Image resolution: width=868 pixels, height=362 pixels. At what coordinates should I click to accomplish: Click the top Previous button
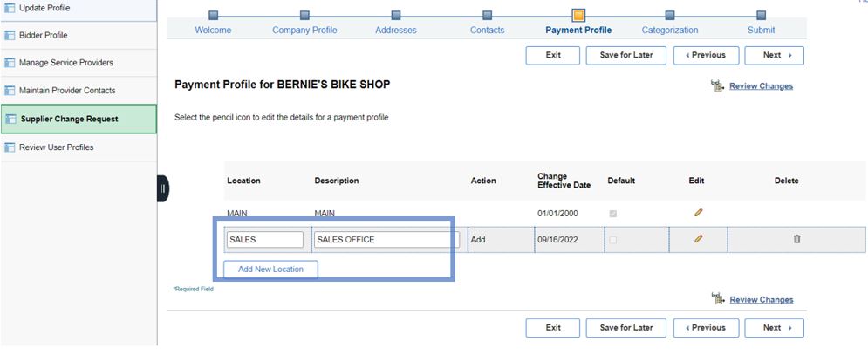[706, 55]
